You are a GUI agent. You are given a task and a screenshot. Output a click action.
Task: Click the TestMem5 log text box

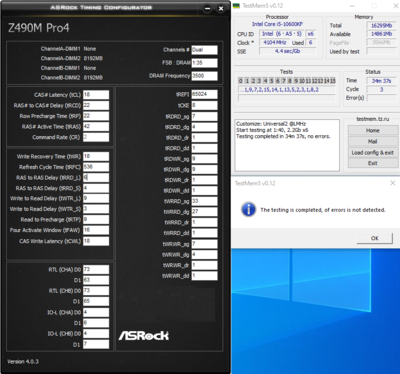point(287,145)
